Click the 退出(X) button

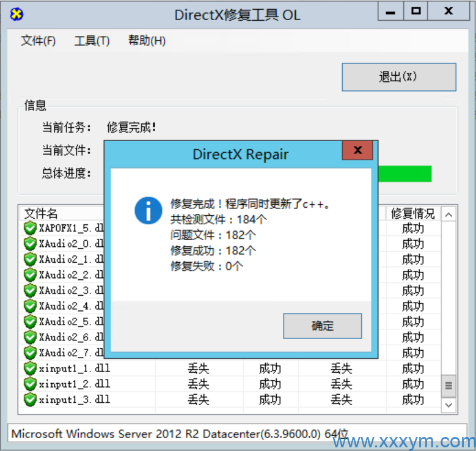pos(399,77)
